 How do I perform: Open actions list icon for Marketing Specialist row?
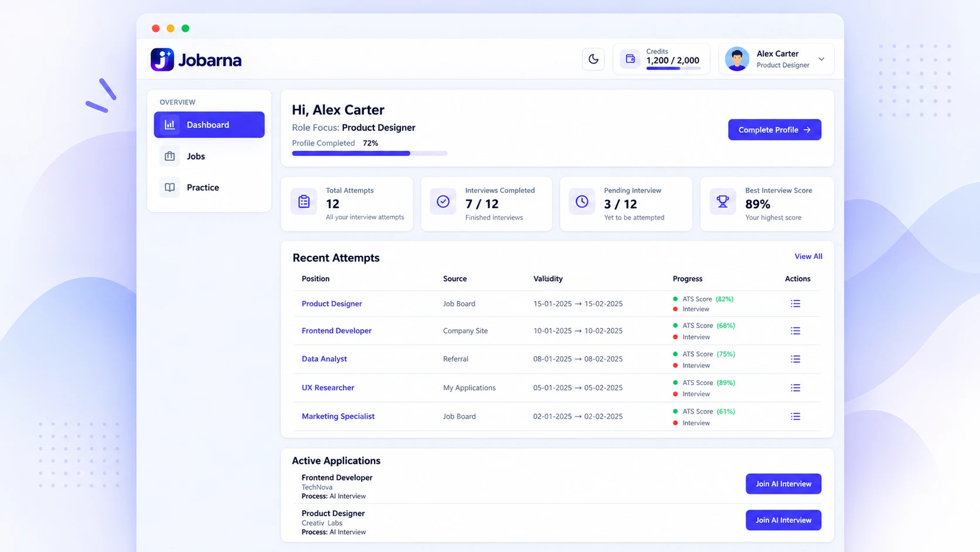click(795, 416)
